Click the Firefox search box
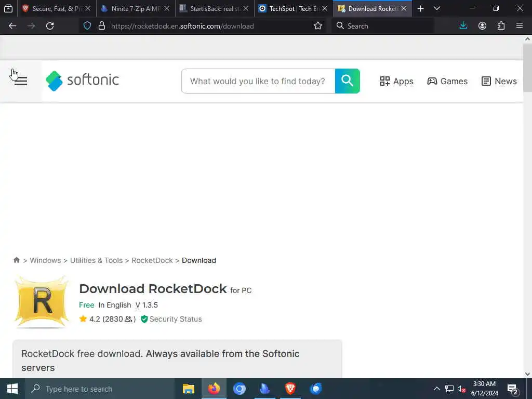The image size is (532, 399). (x=383, y=26)
